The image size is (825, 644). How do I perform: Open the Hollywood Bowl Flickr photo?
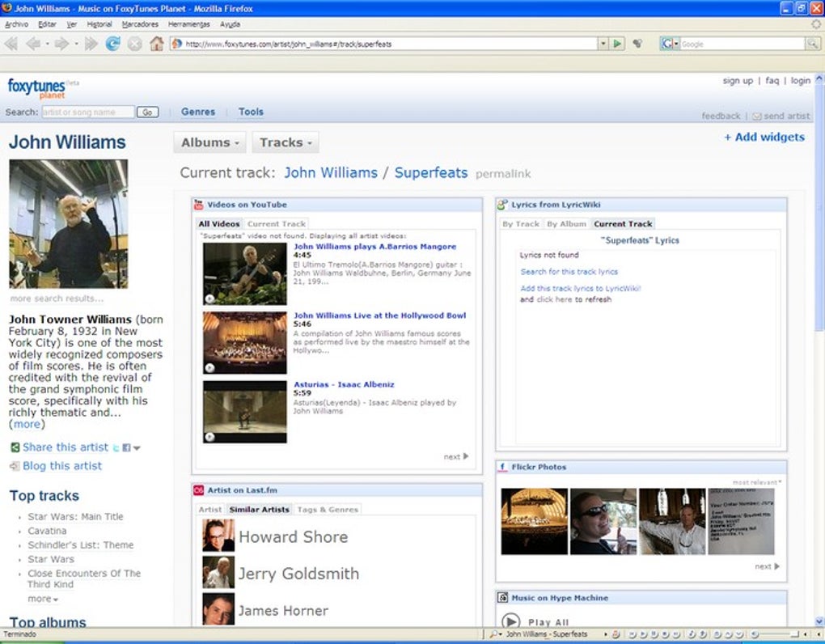click(534, 521)
